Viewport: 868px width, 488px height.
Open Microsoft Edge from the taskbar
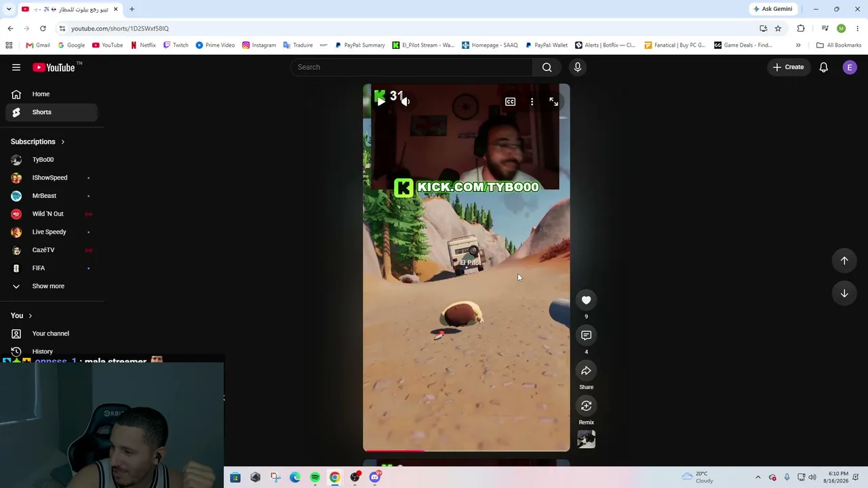(x=295, y=477)
